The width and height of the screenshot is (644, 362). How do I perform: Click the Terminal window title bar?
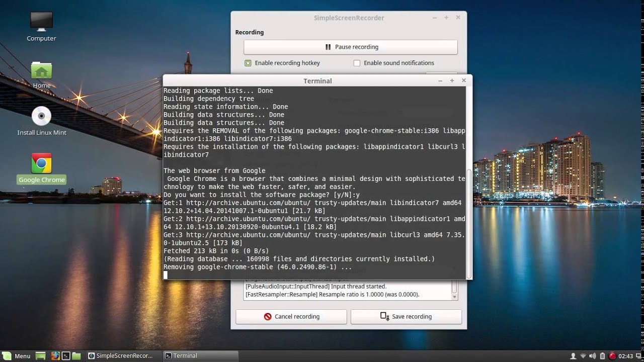[317, 80]
